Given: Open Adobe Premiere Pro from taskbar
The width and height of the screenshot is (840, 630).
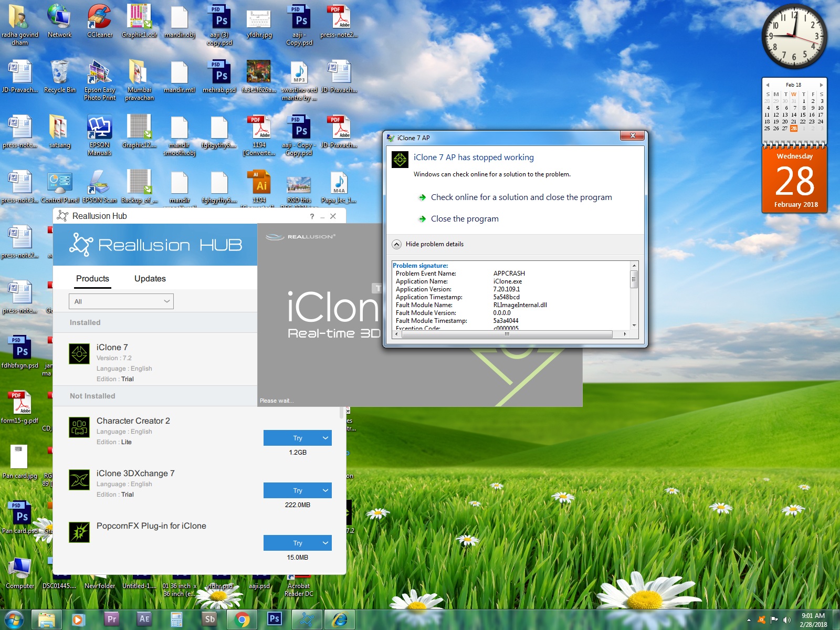Looking at the screenshot, I should pyautogui.click(x=111, y=619).
